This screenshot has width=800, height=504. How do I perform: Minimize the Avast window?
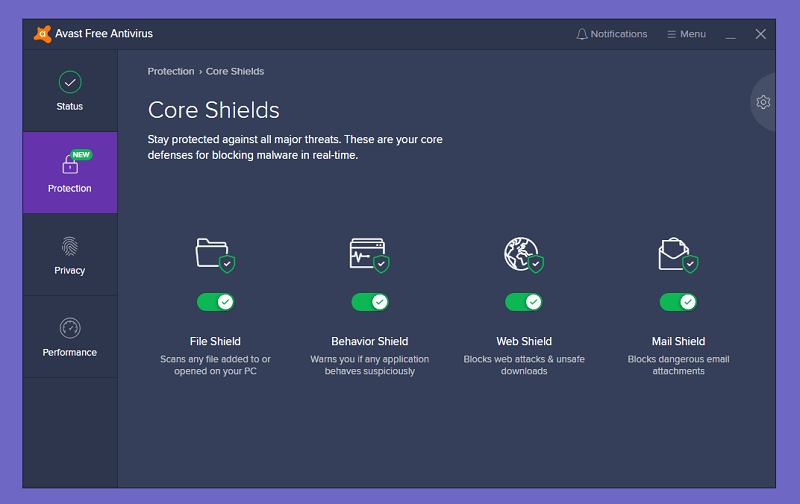[x=731, y=34]
